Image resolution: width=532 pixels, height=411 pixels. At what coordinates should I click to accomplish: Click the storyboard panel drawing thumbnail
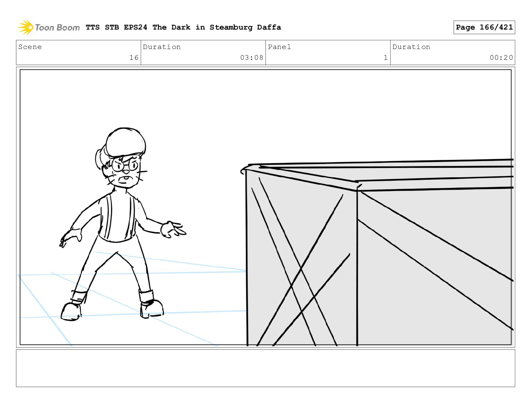(x=265, y=207)
